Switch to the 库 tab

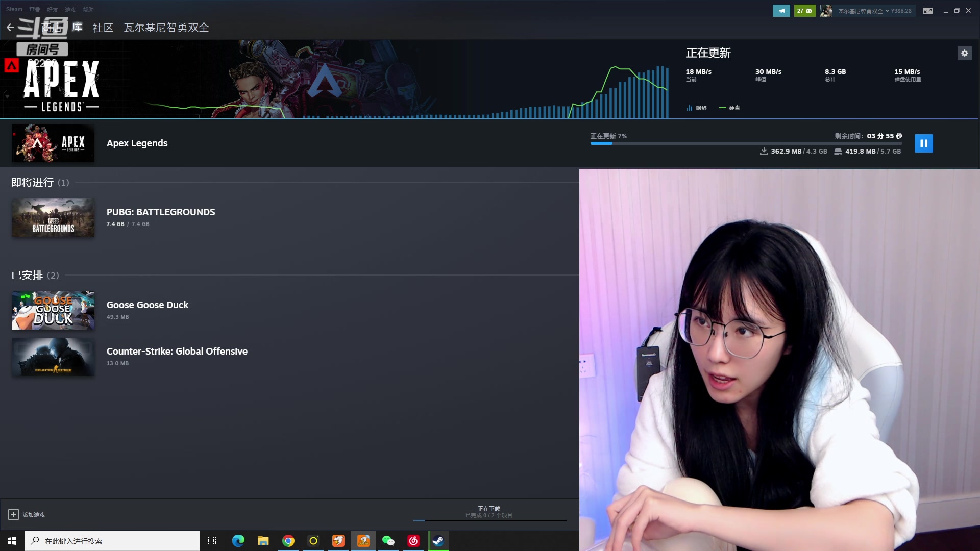click(x=77, y=27)
